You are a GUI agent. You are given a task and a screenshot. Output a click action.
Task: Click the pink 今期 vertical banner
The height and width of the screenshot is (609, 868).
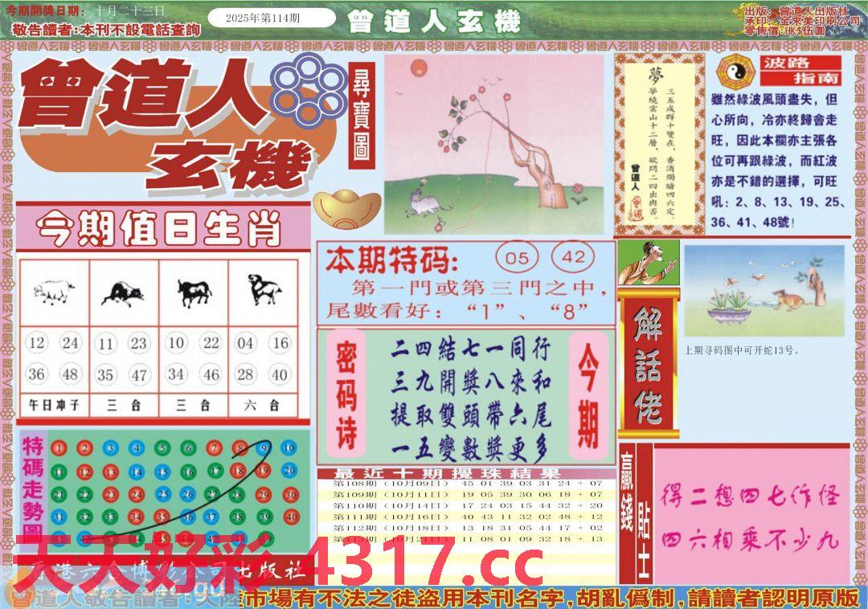pos(590,397)
